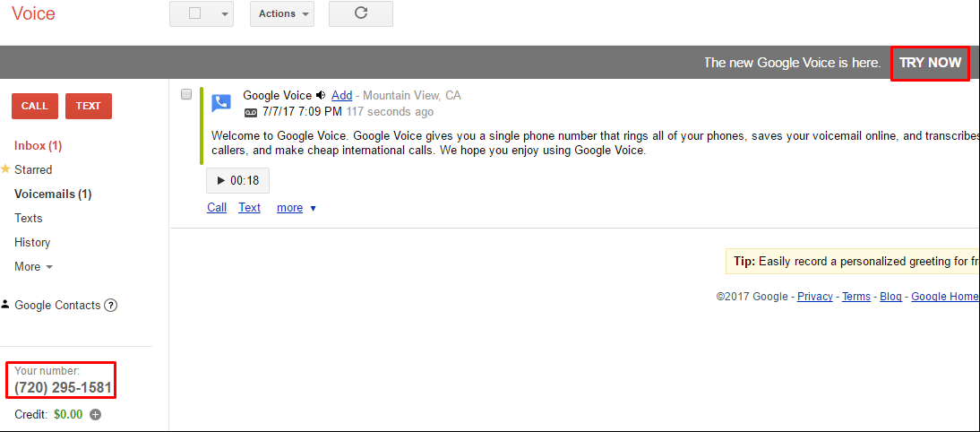Click the blue Google Voice phone icon
Screen dimensions: 980x432
221,103
